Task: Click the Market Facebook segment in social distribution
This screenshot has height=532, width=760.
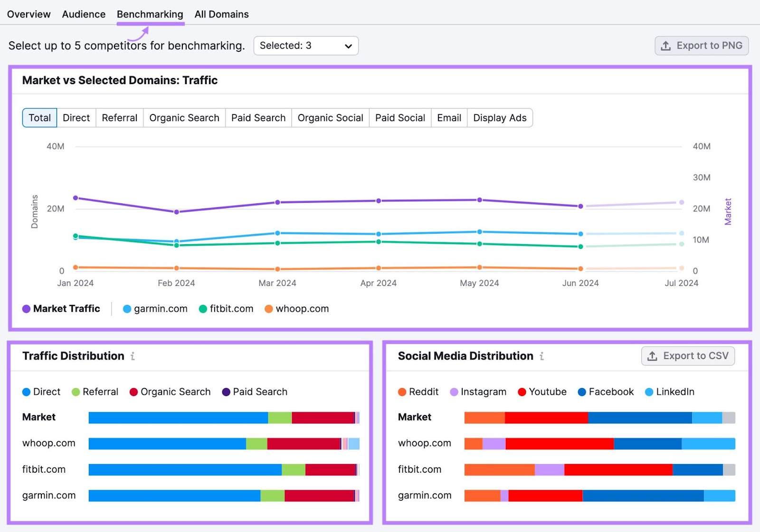Action: point(640,418)
